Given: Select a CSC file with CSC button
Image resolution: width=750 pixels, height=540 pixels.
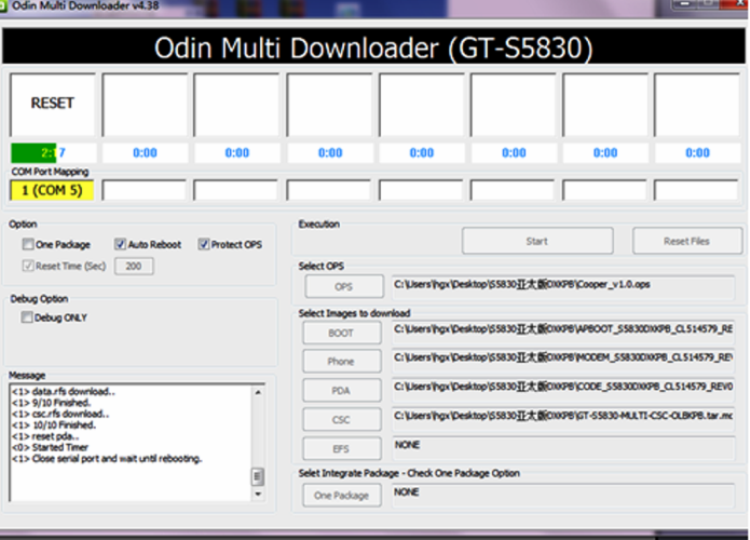Looking at the screenshot, I should tap(342, 420).
